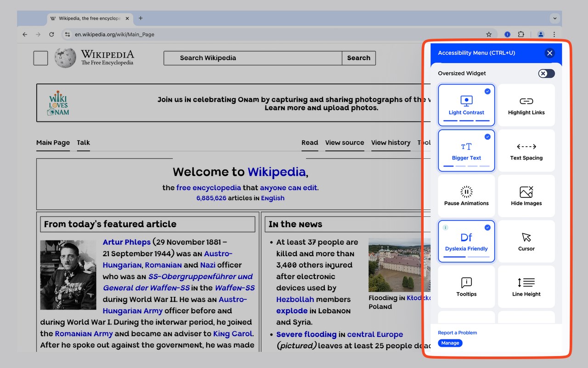
Task: Go forward in browser history
Action: pos(38,34)
